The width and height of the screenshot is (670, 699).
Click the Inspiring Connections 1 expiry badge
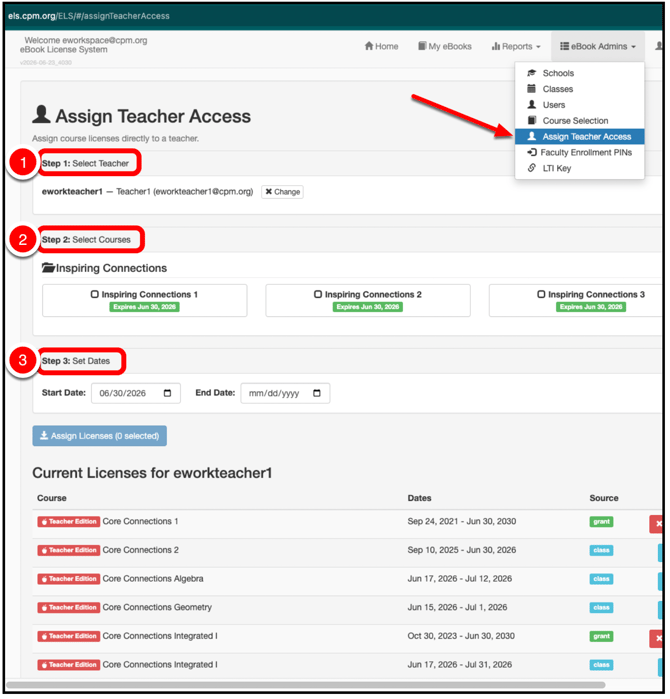(145, 308)
